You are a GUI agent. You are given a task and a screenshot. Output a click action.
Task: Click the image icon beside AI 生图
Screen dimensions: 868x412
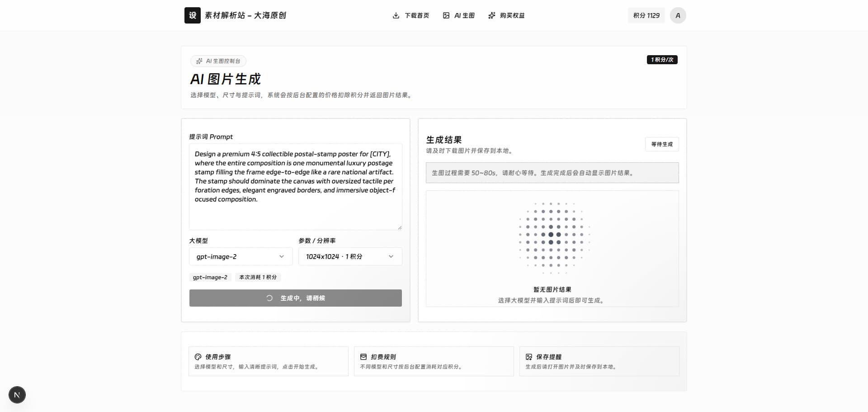446,15
